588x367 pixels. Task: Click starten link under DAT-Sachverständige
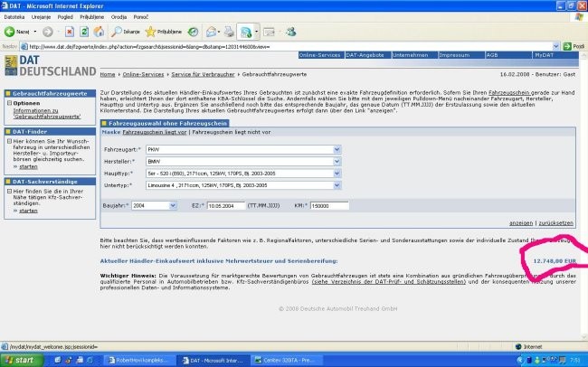pyautogui.click(x=29, y=211)
